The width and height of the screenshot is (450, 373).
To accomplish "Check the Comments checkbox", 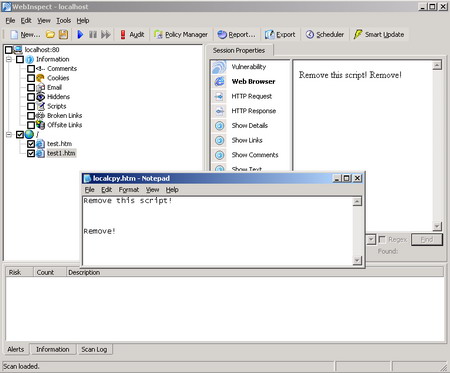I will point(31,69).
